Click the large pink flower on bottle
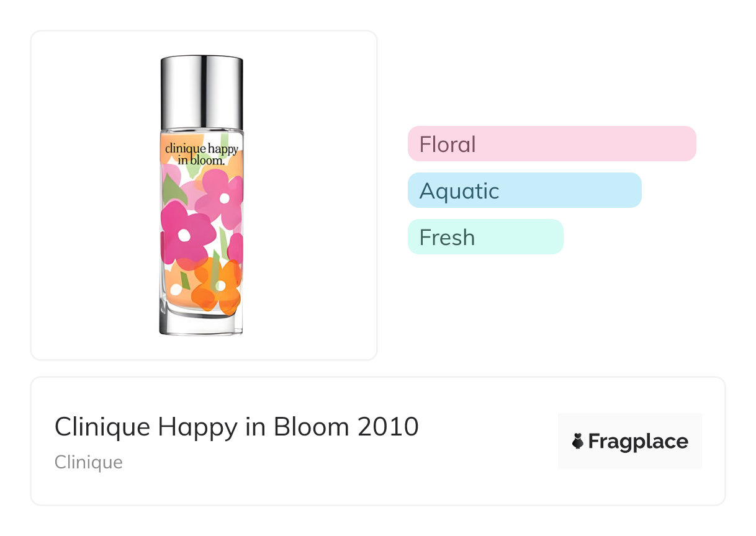The width and height of the screenshot is (756, 536). click(184, 235)
